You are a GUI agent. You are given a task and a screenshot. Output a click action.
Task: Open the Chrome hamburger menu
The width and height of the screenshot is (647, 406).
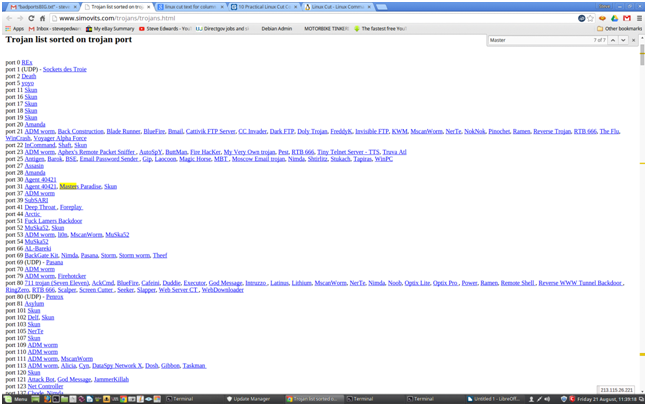click(x=639, y=18)
